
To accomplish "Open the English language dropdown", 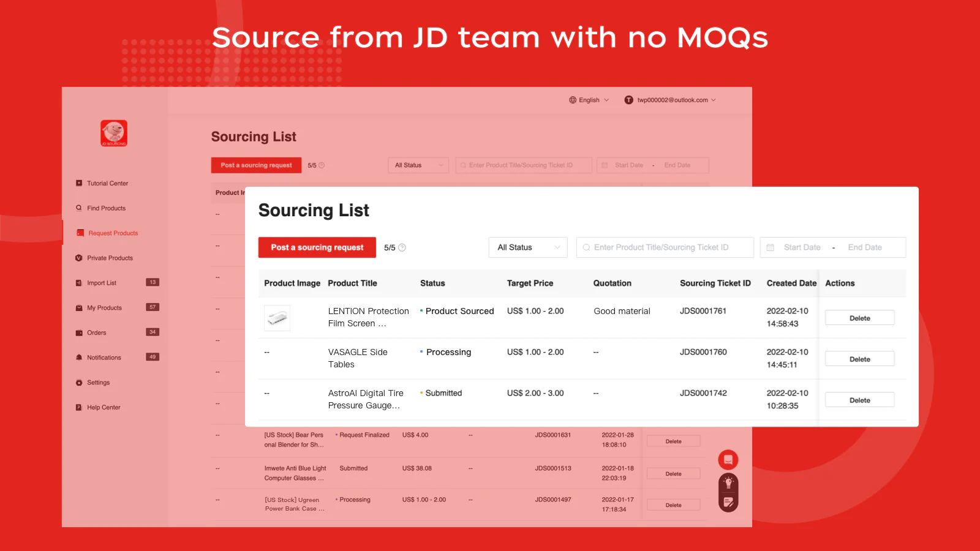I will [589, 100].
